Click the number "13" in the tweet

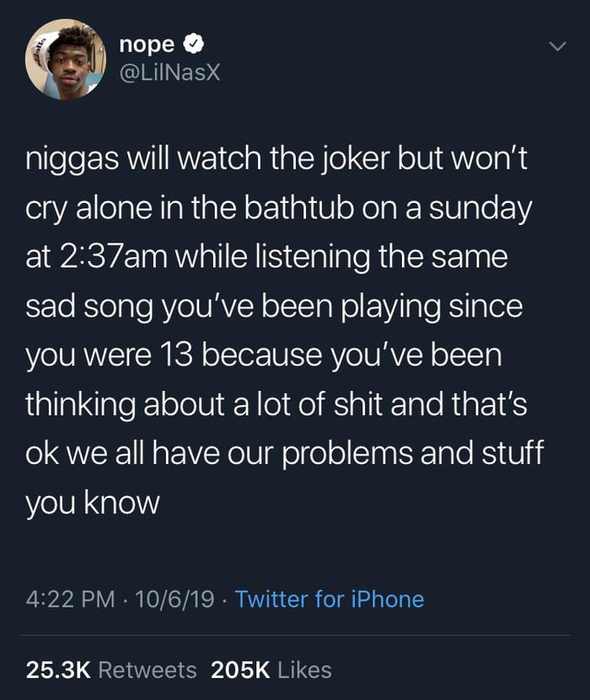pyautogui.click(x=175, y=355)
